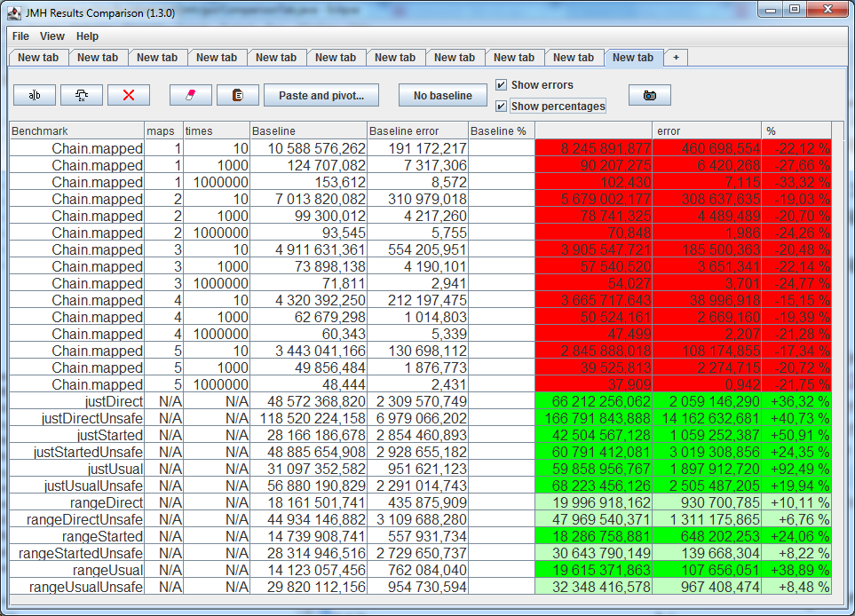The image size is (855, 616).
Task: Click baseline error value 191 172,217
Action: (417, 148)
